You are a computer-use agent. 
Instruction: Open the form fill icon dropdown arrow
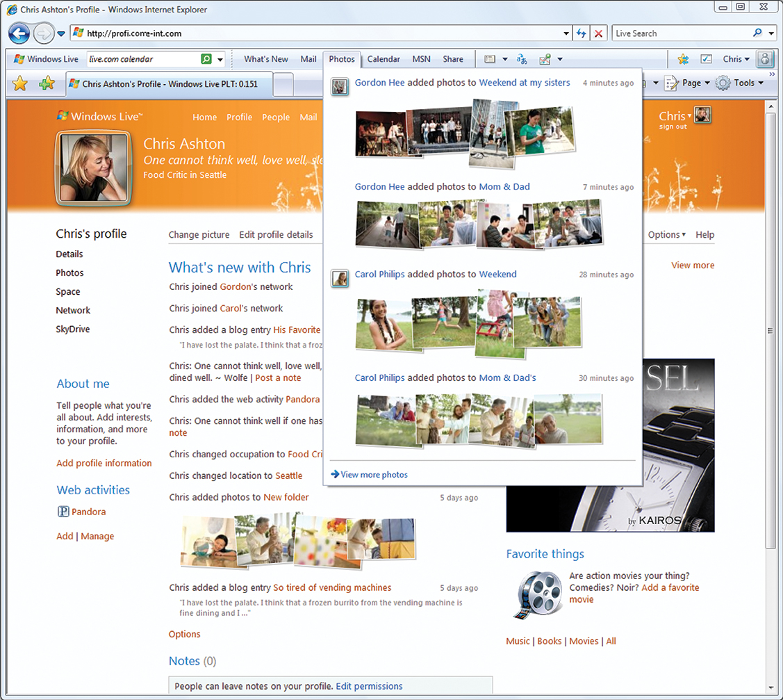pyautogui.click(x=505, y=60)
